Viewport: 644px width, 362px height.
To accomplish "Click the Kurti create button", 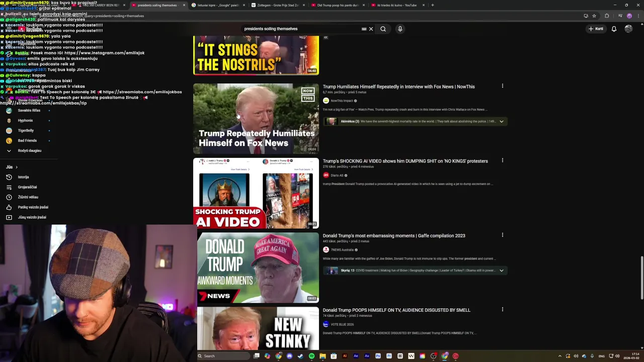I will (x=596, y=29).
